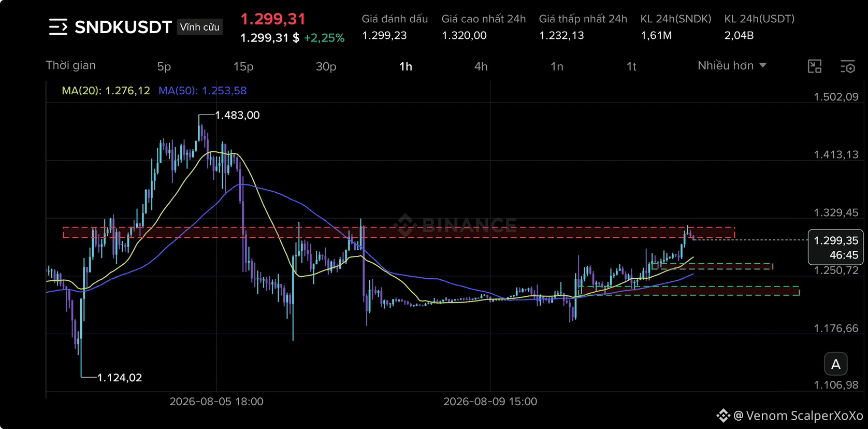Screen dimensions: 868x429
Task: Click the MA(50): 1.253,58 indicator label
Action: tap(202, 91)
